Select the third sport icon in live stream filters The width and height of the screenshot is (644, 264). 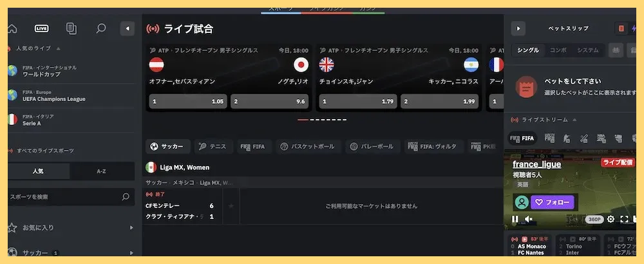click(567, 138)
